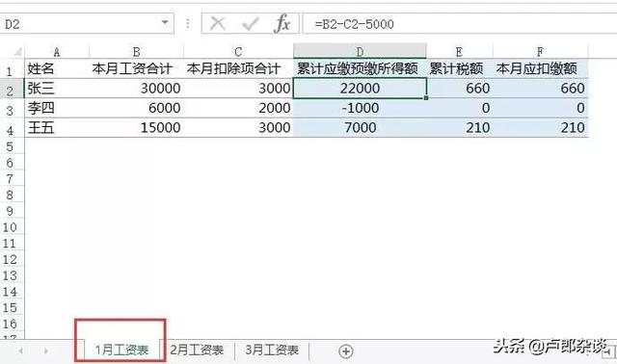Select column E header
Viewport: 617px width, 364px height.
(x=459, y=51)
